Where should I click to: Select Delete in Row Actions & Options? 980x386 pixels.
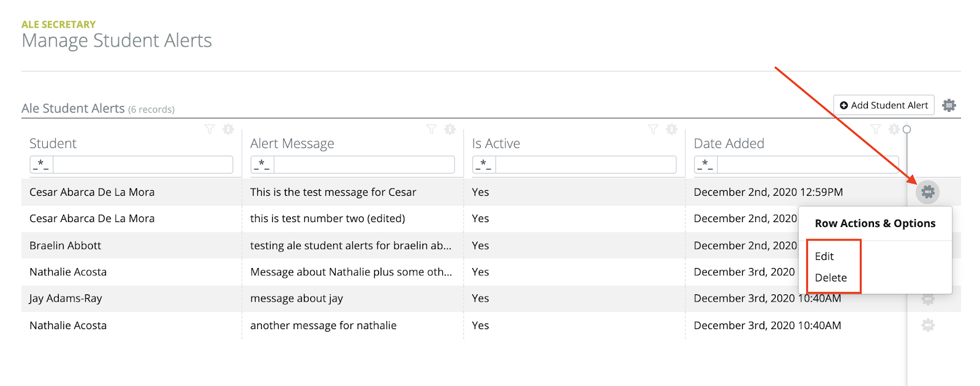pos(831,278)
